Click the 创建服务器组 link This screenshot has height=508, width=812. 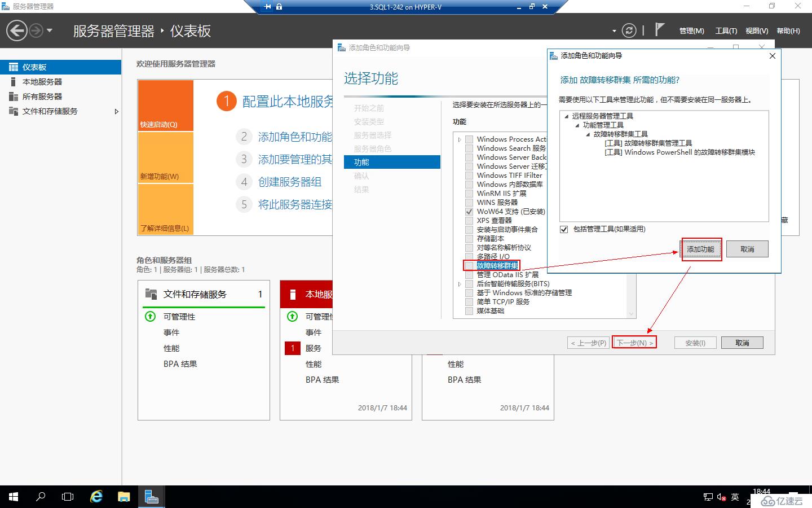click(290, 182)
